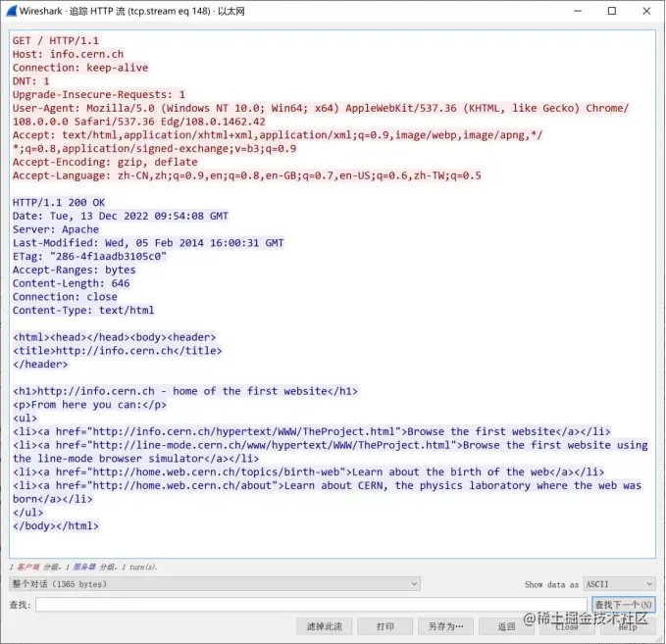Click the Help button
The height and width of the screenshot is (644, 666).
click(x=628, y=626)
